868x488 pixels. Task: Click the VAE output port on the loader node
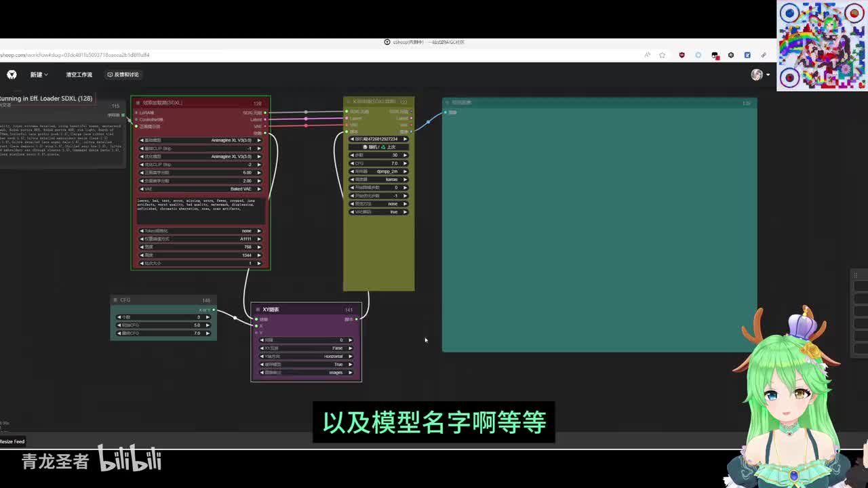265,126
